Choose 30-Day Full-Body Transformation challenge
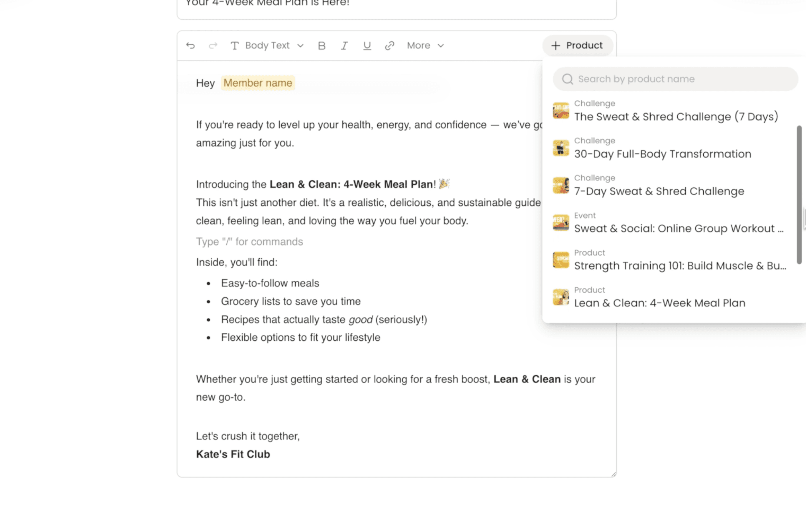 pyautogui.click(x=662, y=154)
